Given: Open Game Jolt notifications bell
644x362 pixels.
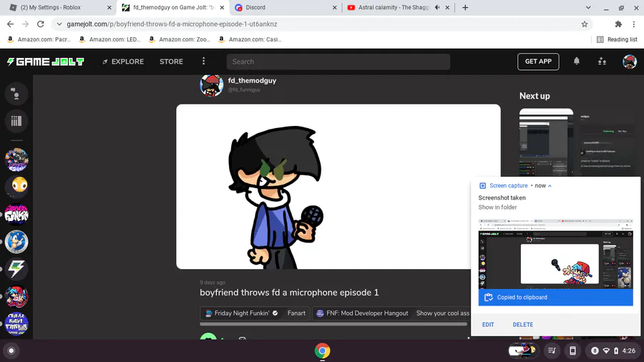Looking at the screenshot, I should 576,61.
